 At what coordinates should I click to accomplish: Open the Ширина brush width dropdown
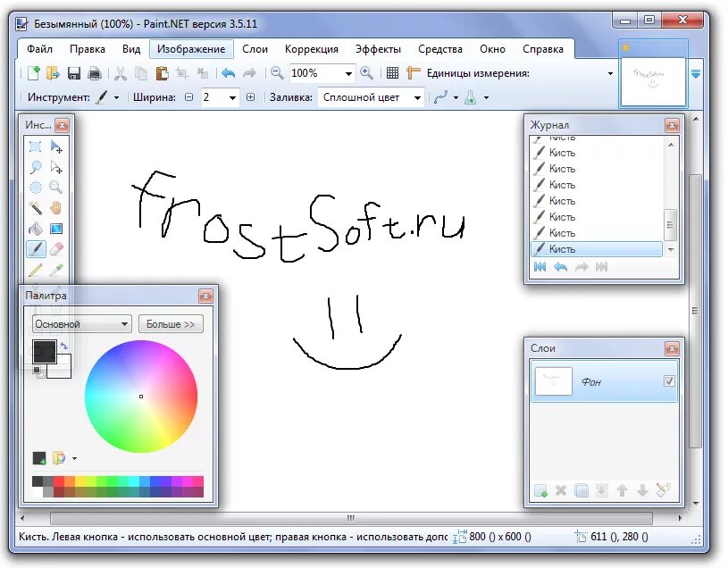tap(232, 97)
